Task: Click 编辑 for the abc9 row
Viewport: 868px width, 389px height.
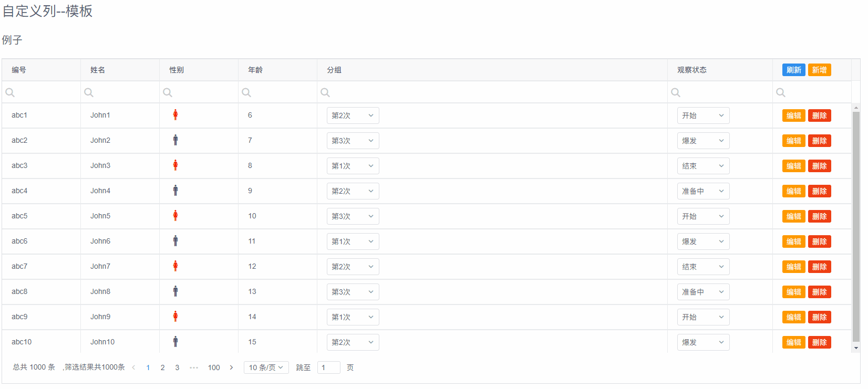Action: pyautogui.click(x=794, y=317)
